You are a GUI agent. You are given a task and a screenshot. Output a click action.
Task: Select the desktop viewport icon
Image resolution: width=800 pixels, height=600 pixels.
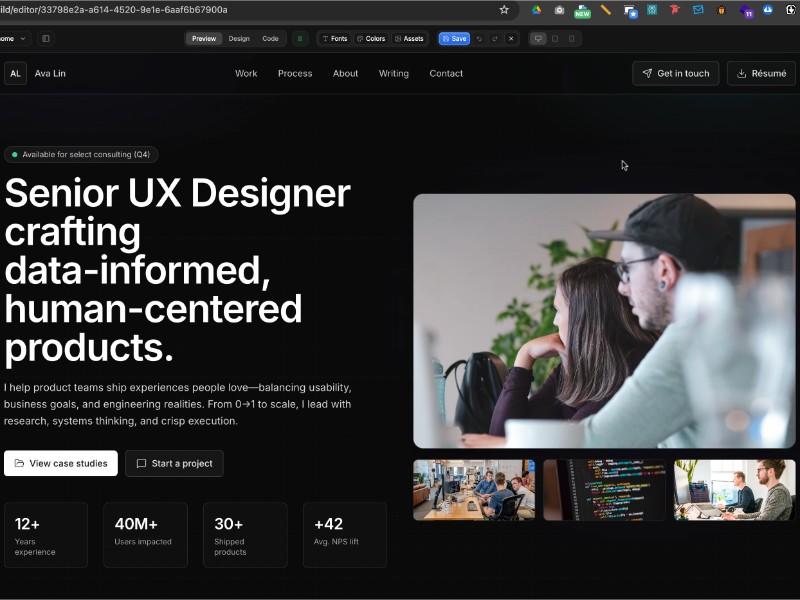(539, 39)
